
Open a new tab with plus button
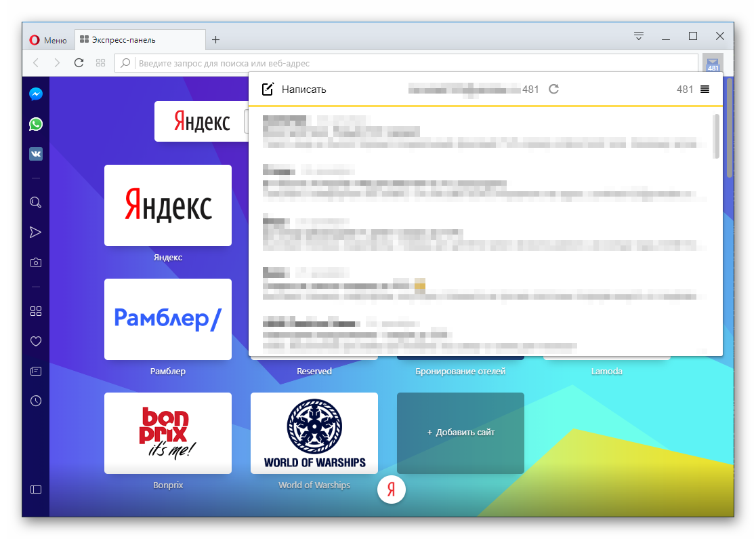point(215,39)
